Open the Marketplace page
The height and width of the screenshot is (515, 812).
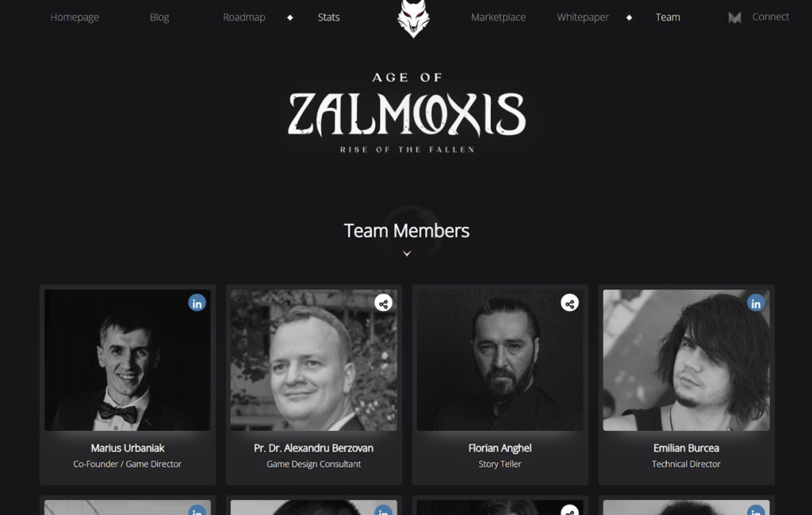click(498, 17)
